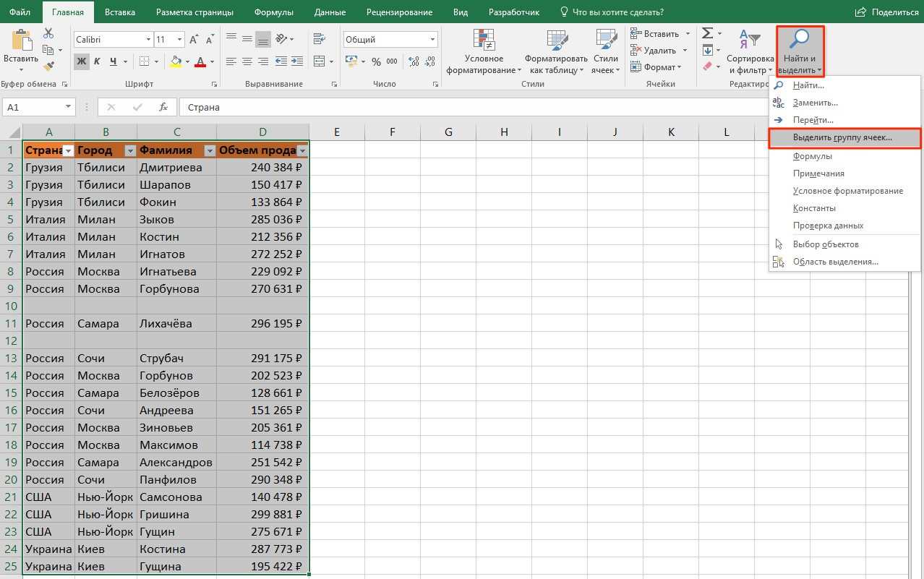The height and width of the screenshot is (579, 924).
Task: Click the AutoSum (Σ) icon
Action: [x=706, y=33]
